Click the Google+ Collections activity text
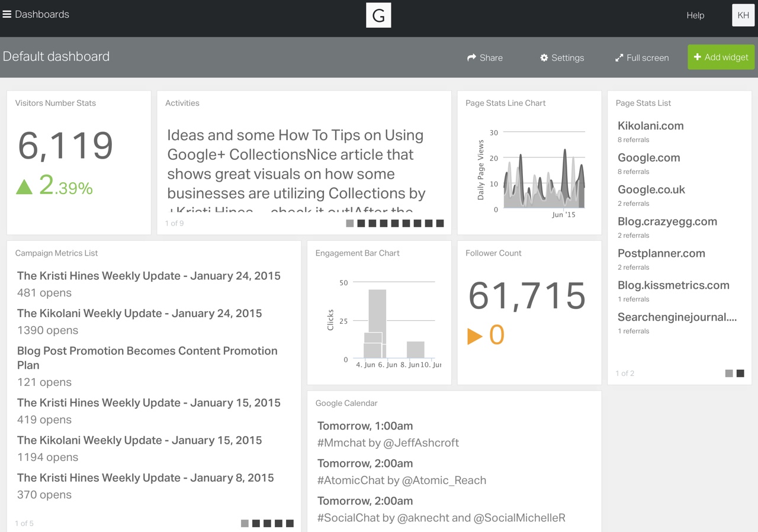The width and height of the screenshot is (758, 532). click(x=296, y=169)
